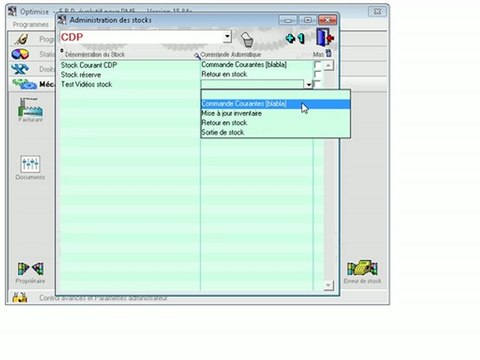Choose Sortie de stock in the dropdown list

[x=275, y=132]
